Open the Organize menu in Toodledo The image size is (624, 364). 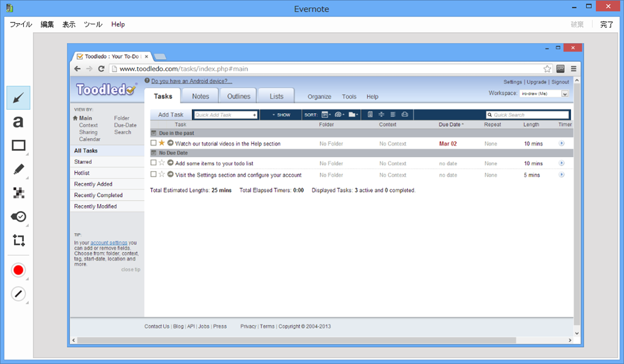(x=319, y=97)
